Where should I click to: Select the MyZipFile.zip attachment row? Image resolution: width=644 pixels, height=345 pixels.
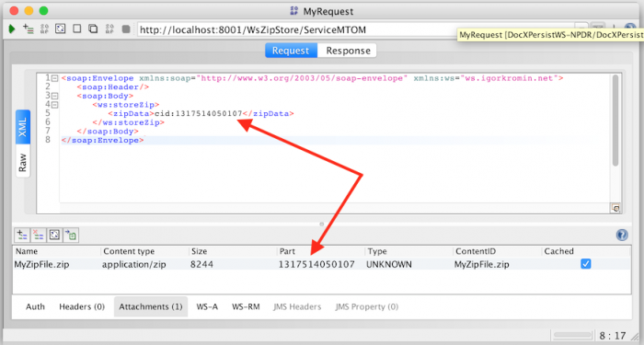[x=322, y=264]
